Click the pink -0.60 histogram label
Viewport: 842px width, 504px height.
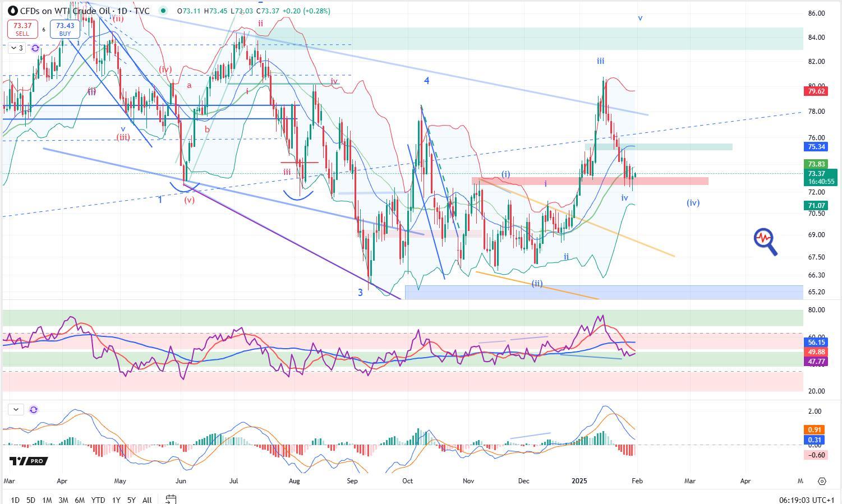coord(816,455)
